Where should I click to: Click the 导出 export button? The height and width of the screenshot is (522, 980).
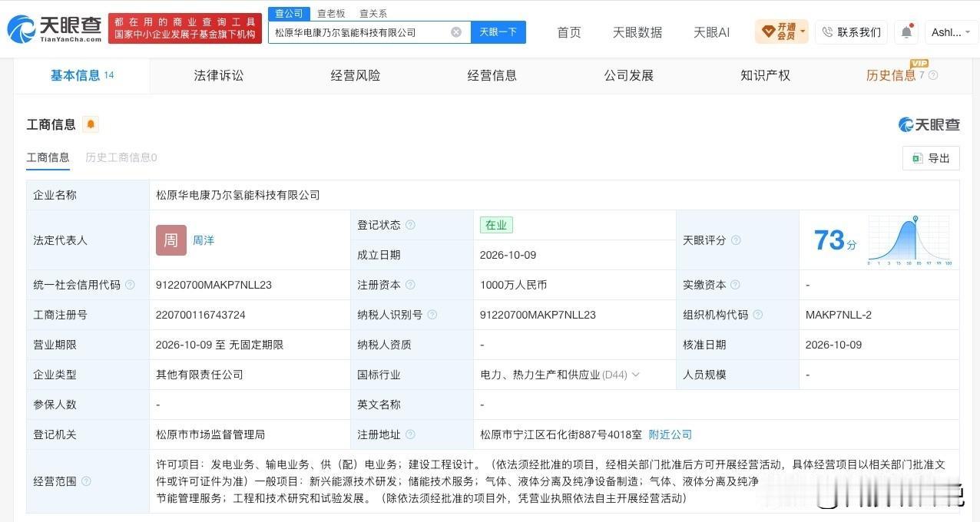[x=931, y=158]
